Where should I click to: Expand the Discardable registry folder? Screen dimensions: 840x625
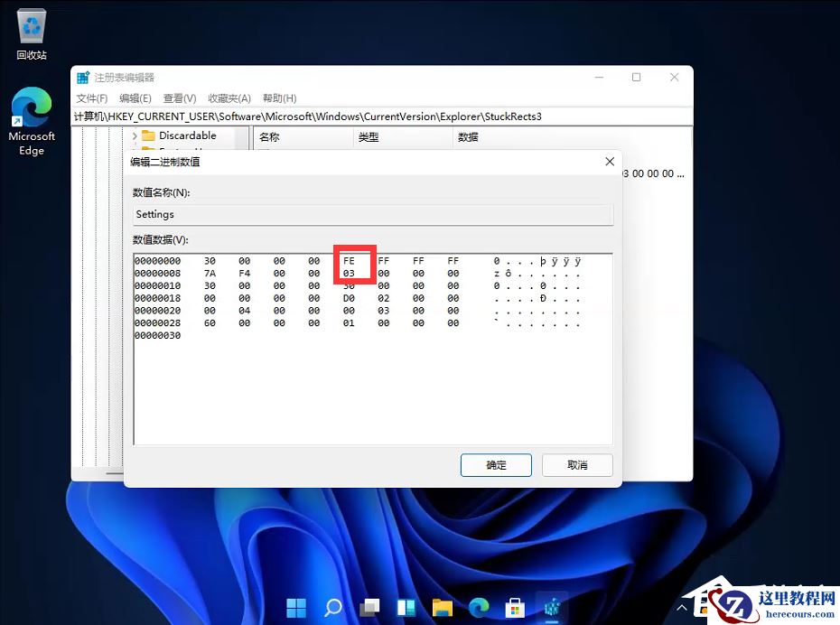click(134, 135)
